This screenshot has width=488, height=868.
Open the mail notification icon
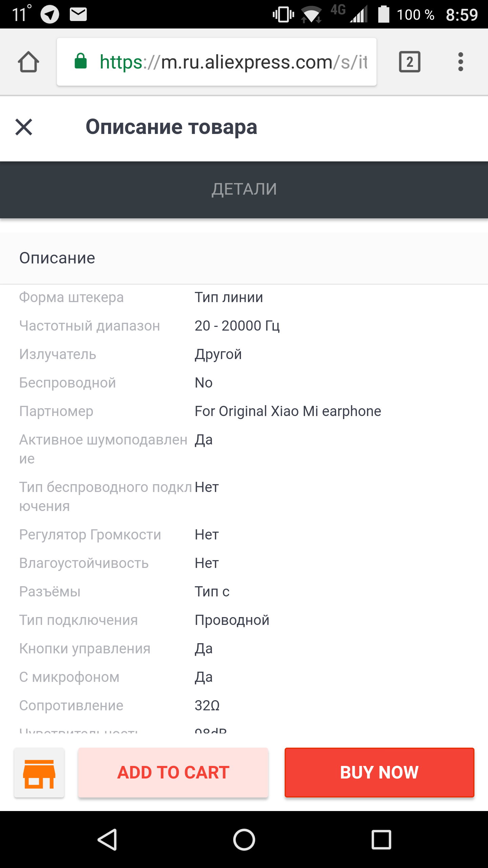tap(78, 15)
